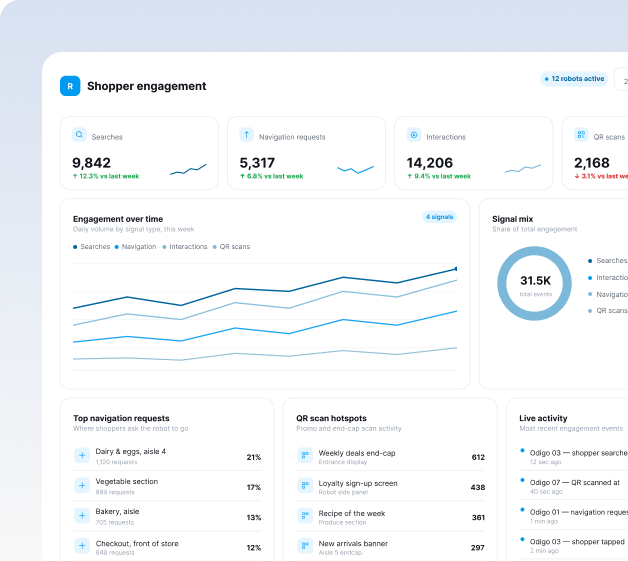The image size is (628, 561).
Task: Toggle QR scans in Signal mix legend
Action: click(608, 311)
